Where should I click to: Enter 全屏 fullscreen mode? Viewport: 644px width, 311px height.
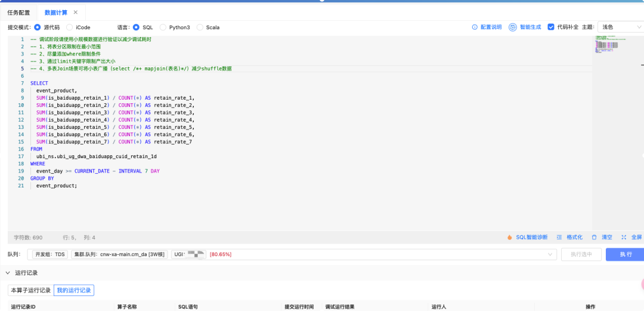click(x=636, y=238)
